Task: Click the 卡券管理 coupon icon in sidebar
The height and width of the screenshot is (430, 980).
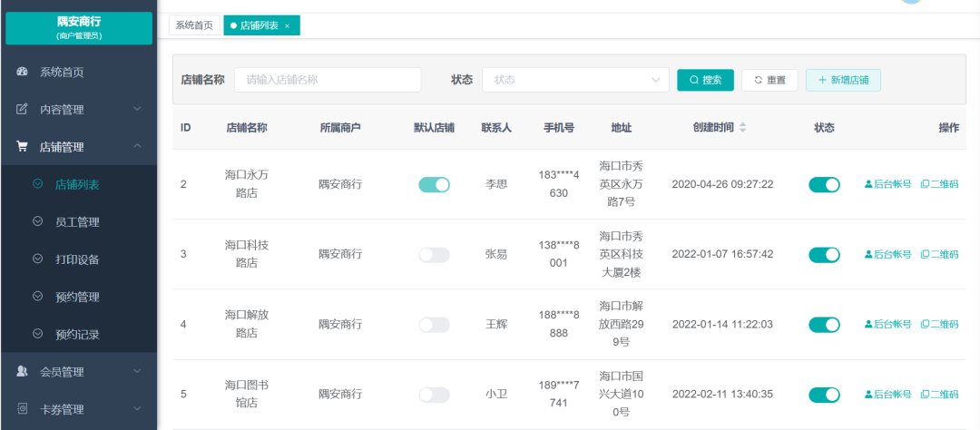Action: [x=23, y=409]
